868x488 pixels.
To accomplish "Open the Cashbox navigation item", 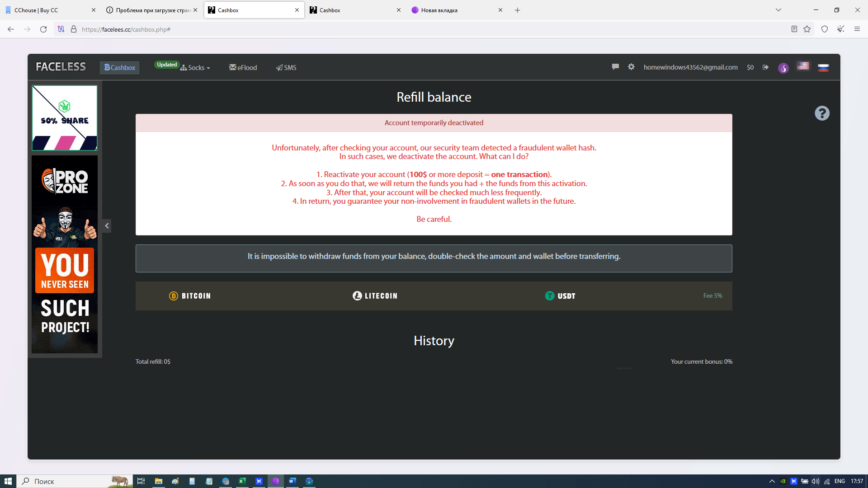I will coord(120,68).
